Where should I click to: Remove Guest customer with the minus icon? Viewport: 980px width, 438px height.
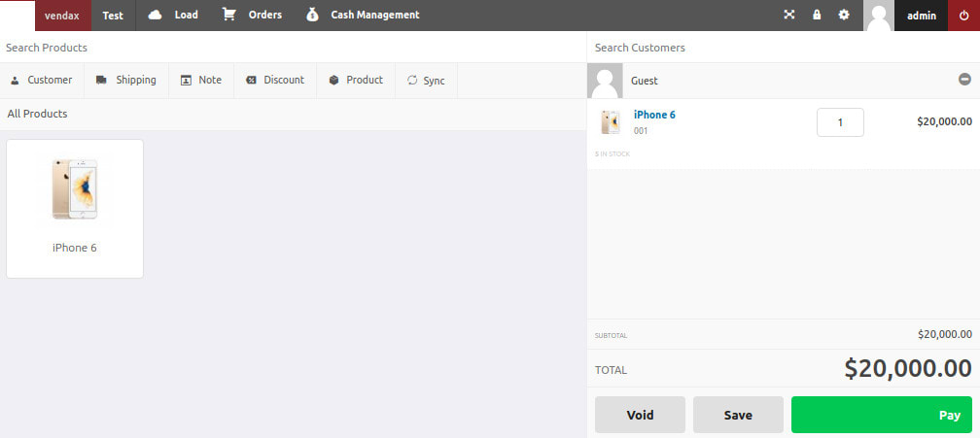pyautogui.click(x=965, y=80)
